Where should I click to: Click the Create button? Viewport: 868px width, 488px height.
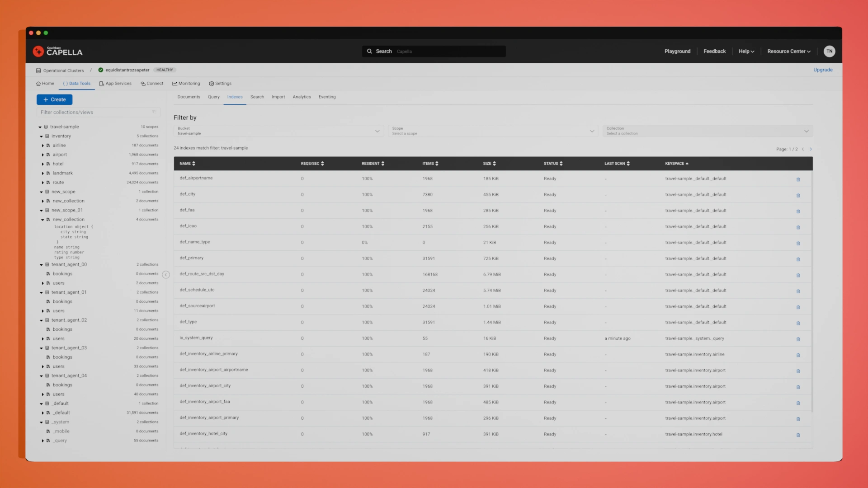[x=54, y=99]
